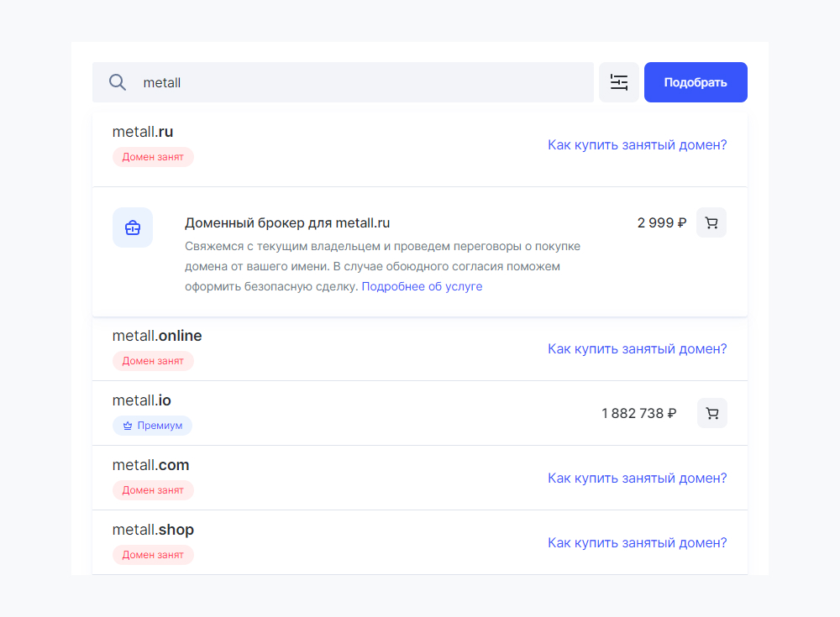Viewport: 840px width, 617px height.
Task: Open the search filter settings icon
Action: point(619,82)
